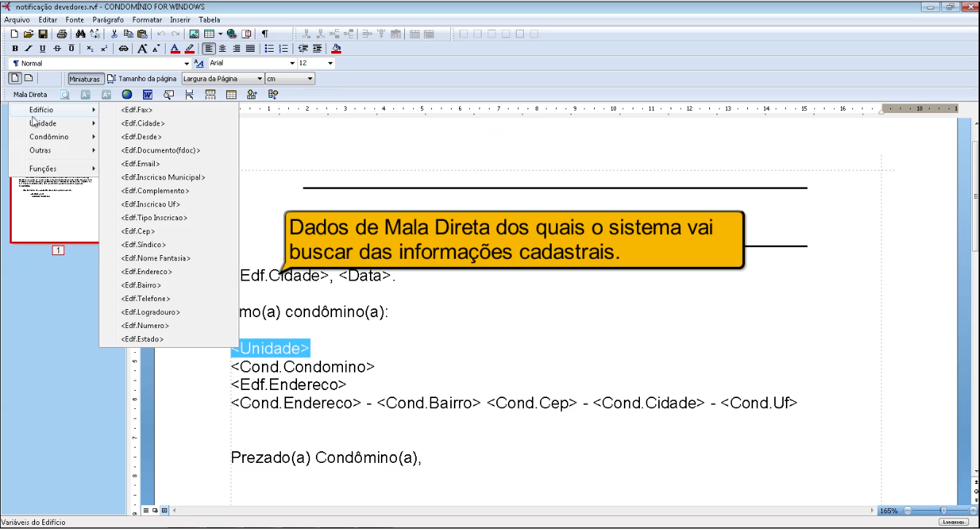Viewport: 980px width, 530px height.
Task: Click the scissors Cut icon
Action: pos(114,34)
